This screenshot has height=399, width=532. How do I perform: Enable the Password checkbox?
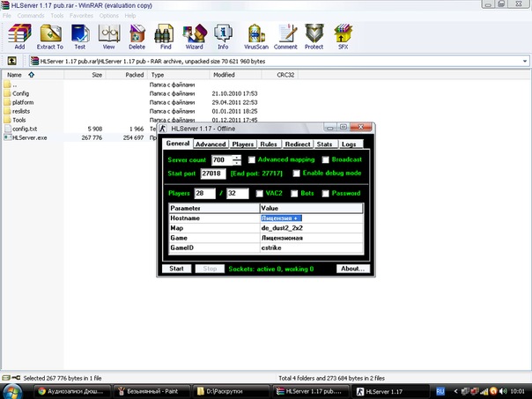(325, 194)
